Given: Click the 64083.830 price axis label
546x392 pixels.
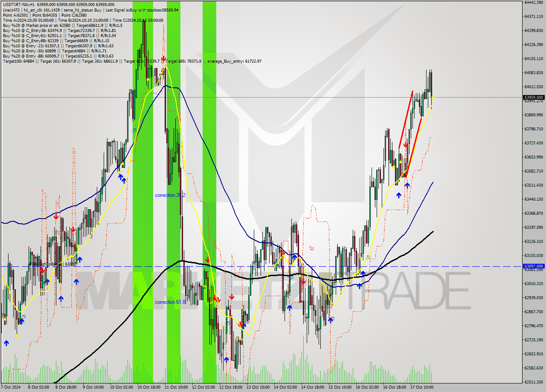Looking at the screenshot, I should [x=534, y=73].
